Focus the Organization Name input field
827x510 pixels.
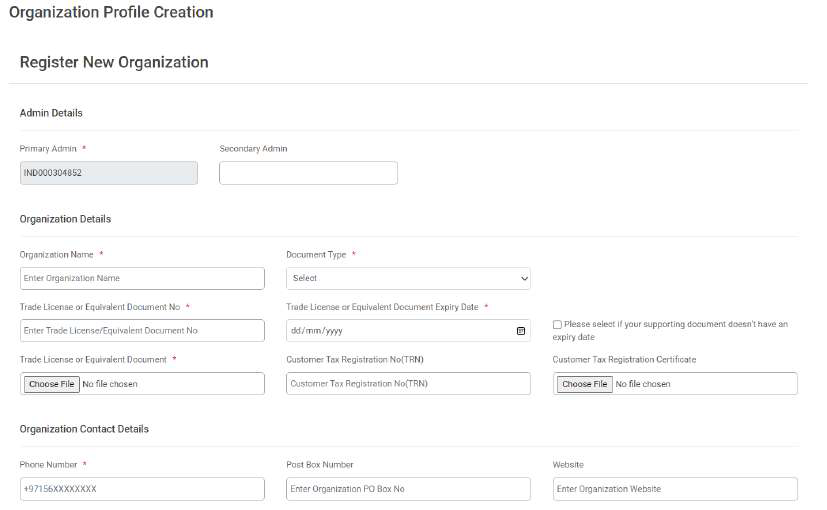tap(142, 278)
